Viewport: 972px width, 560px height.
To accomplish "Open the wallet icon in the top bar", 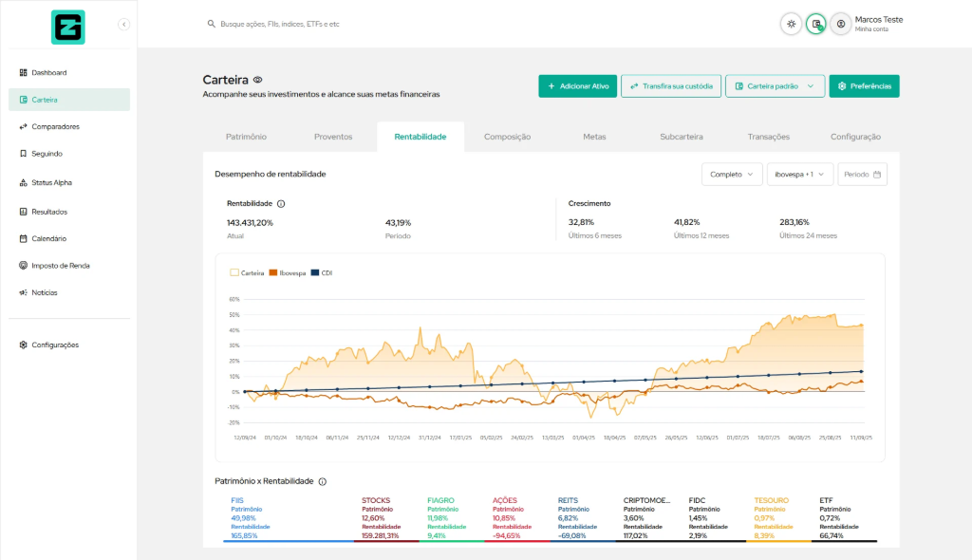I will pos(815,25).
